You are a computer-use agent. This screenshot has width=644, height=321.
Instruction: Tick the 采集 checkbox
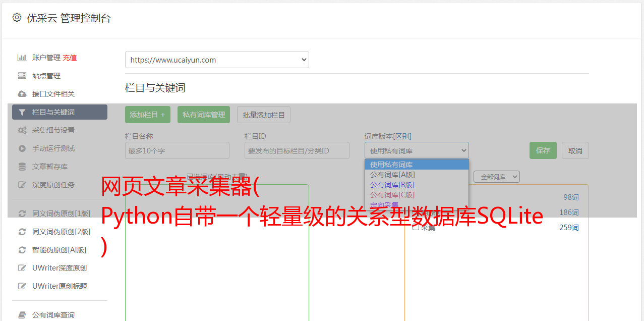click(x=416, y=227)
